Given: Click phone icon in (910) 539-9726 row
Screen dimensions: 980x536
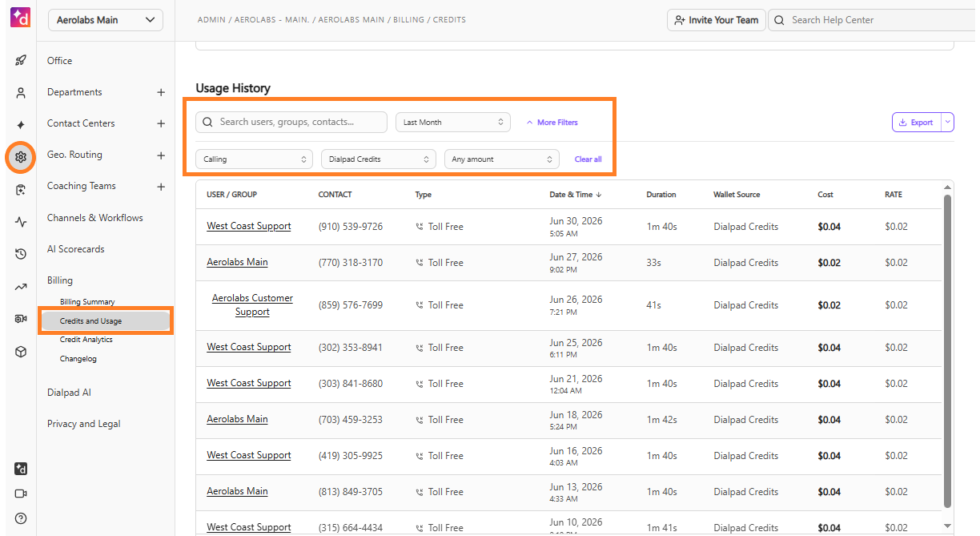Looking at the screenshot, I should [x=420, y=227].
